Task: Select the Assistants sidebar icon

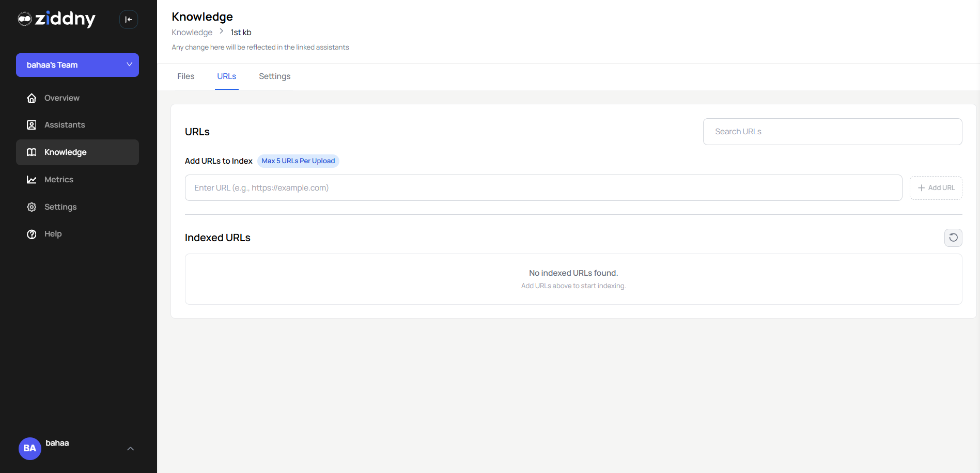Action: 32,124
